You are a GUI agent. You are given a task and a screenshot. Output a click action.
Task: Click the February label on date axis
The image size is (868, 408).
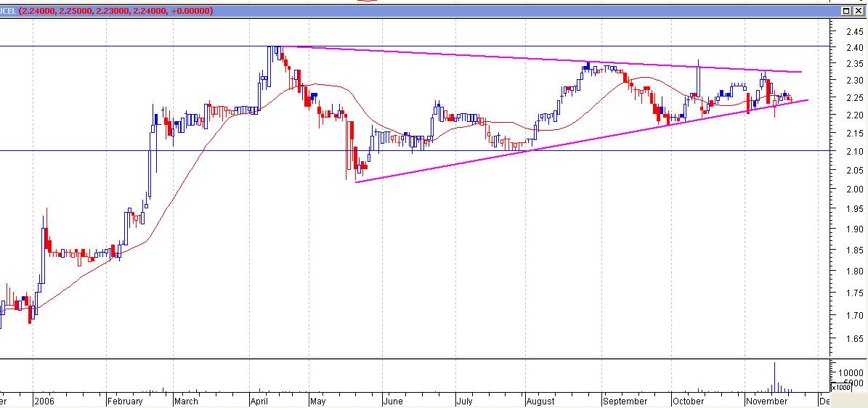point(125,401)
